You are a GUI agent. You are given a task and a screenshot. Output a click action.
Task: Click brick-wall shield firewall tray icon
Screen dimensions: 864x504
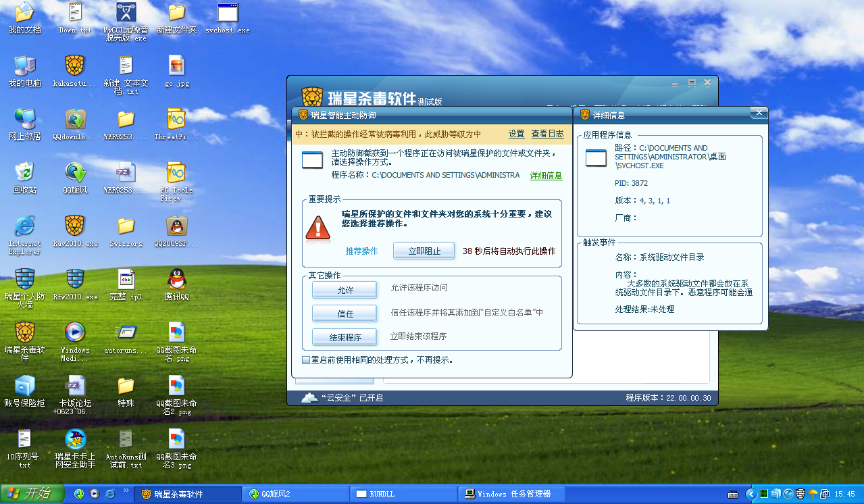click(801, 494)
